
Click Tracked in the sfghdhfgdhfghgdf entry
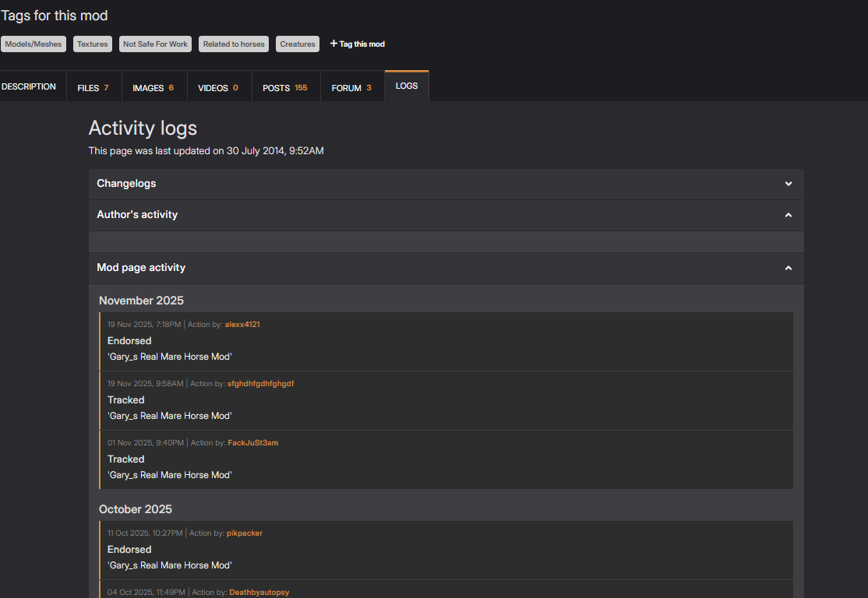point(125,400)
